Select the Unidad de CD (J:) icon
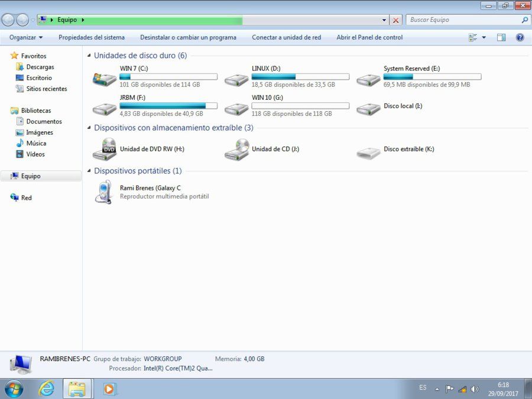532x399 pixels. tap(236, 150)
